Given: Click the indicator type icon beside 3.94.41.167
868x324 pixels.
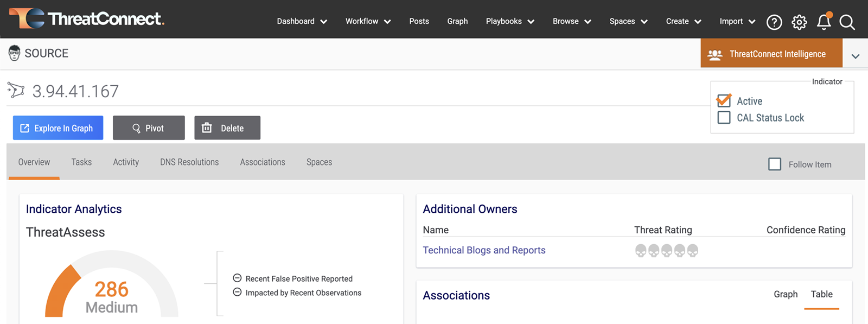Looking at the screenshot, I should pyautogui.click(x=16, y=90).
